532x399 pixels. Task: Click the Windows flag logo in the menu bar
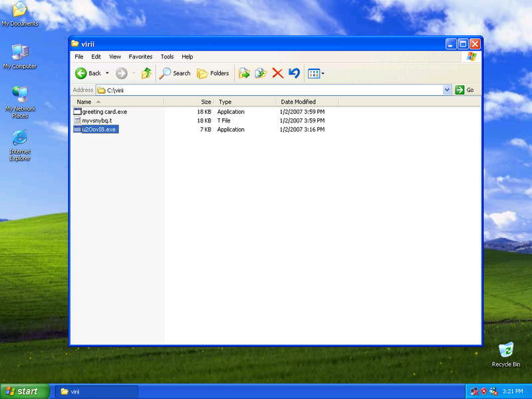click(471, 57)
